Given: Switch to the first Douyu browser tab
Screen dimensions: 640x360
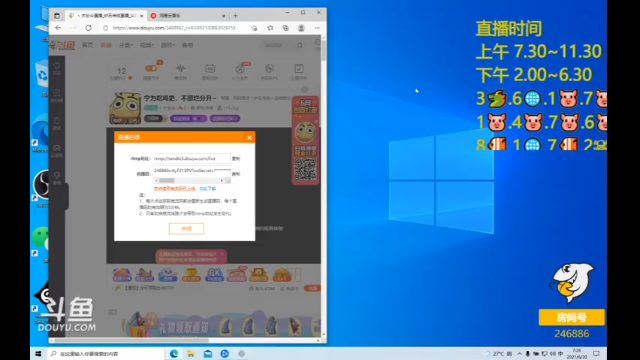Looking at the screenshot, I should [105, 16].
